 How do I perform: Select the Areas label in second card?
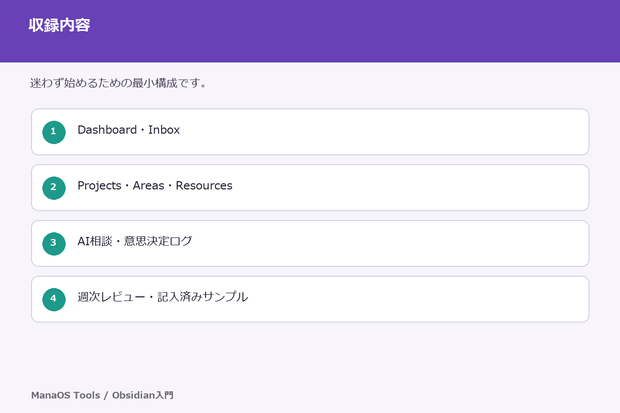tap(148, 186)
